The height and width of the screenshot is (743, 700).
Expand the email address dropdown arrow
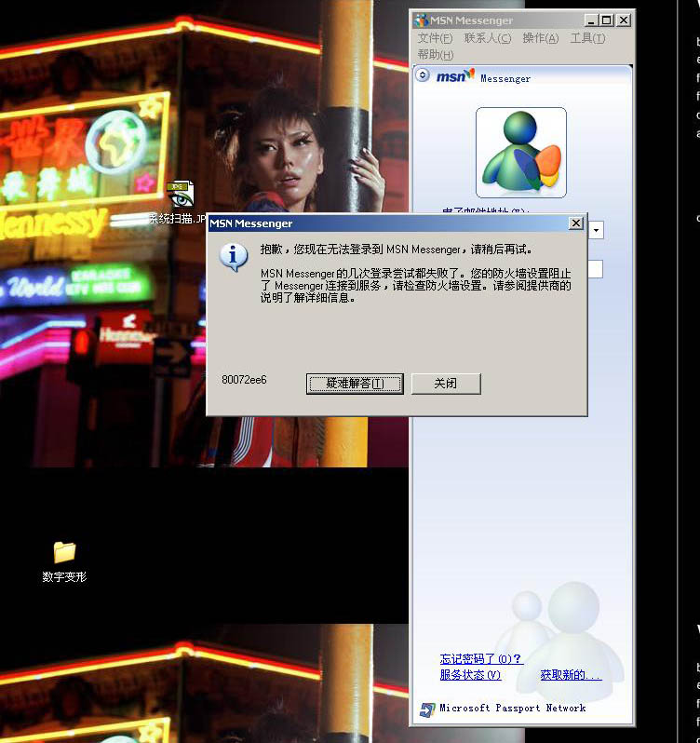coord(596,230)
